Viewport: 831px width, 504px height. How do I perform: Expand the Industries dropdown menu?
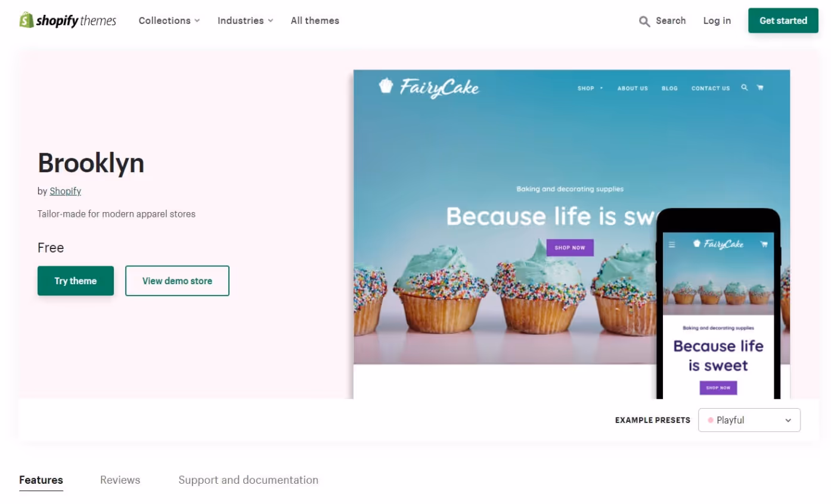(x=245, y=20)
